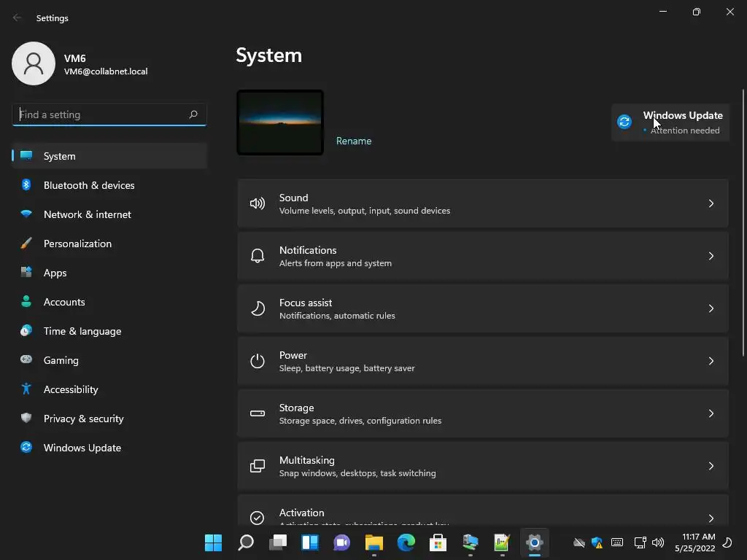Open Sound volume levels settings
This screenshot has height=560, width=747.
[483, 204]
